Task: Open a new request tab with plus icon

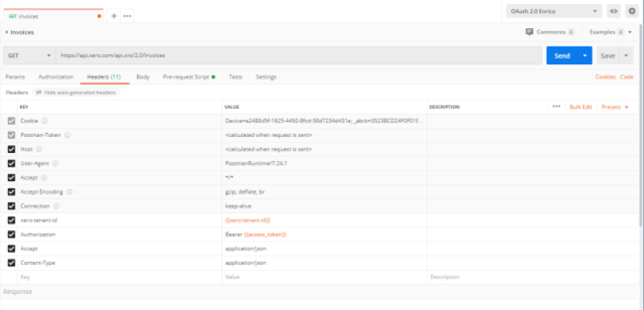Action: (x=114, y=16)
